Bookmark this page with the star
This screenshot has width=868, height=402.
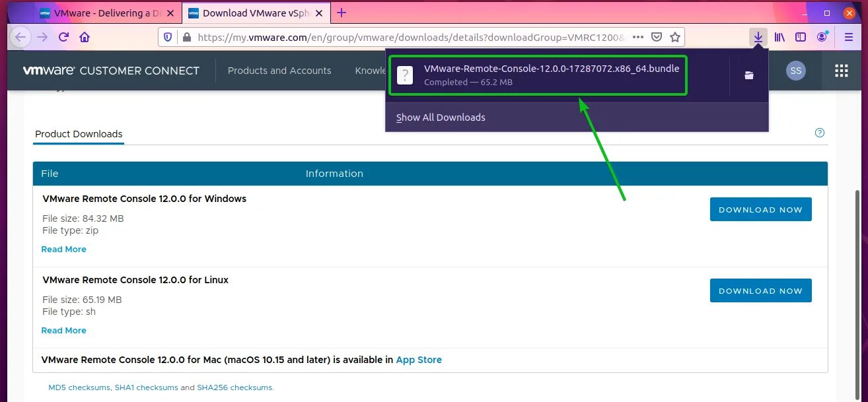(x=675, y=37)
